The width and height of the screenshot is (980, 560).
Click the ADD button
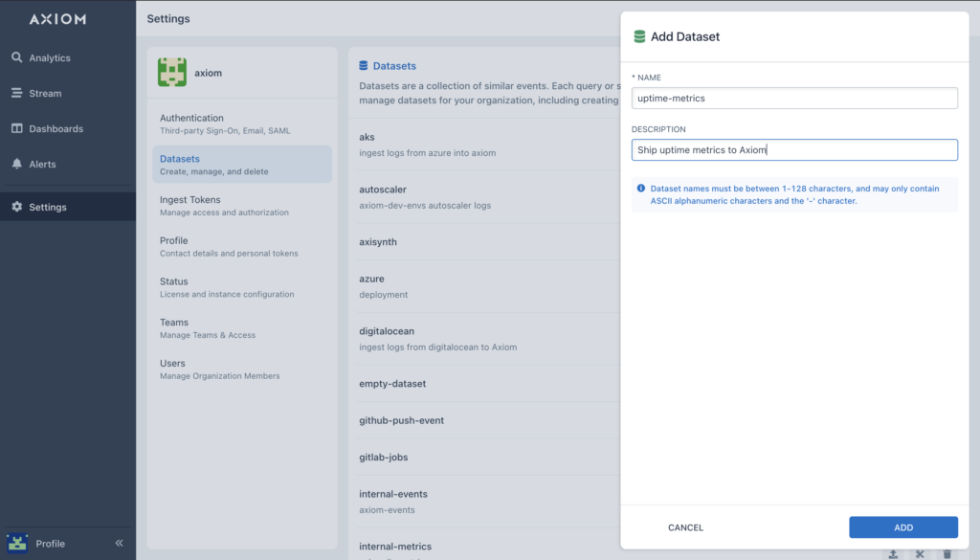(x=903, y=527)
